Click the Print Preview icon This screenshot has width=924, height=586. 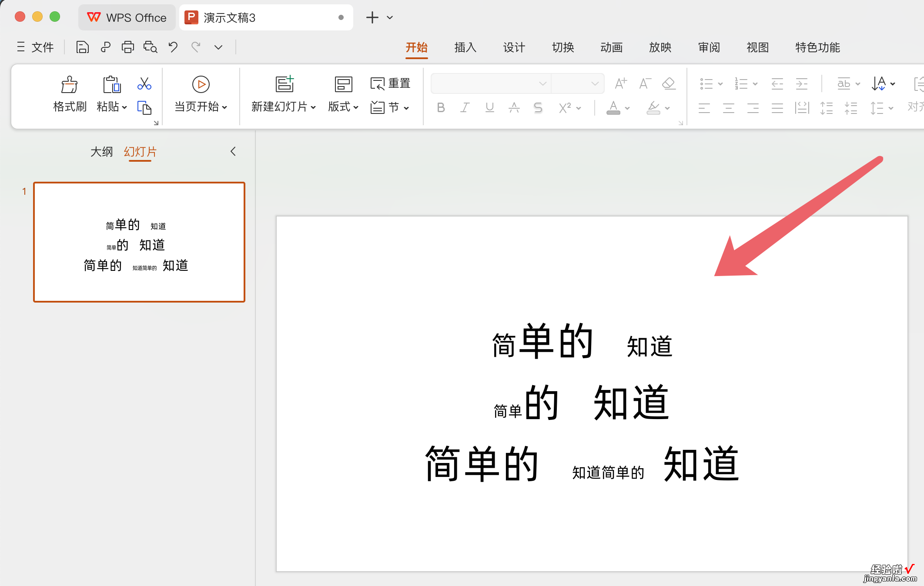point(150,47)
